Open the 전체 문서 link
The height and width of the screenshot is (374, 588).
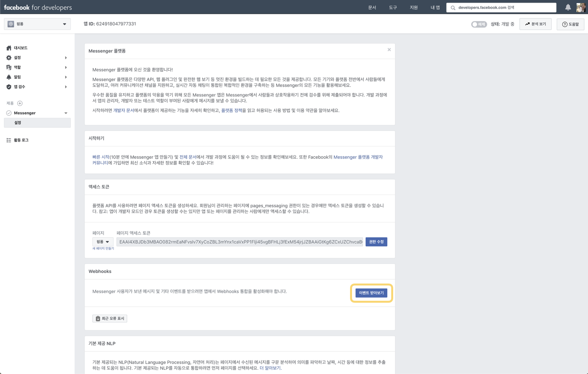coord(188,157)
